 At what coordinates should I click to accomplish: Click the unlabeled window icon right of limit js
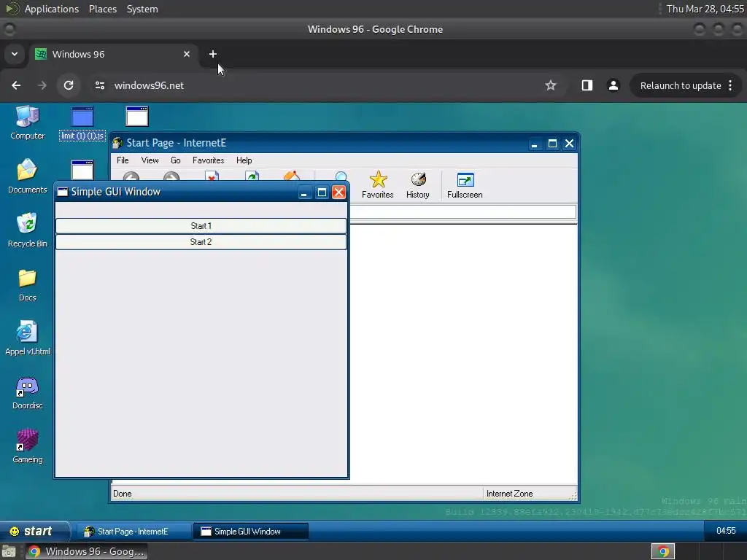pyautogui.click(x=137, y=117)
